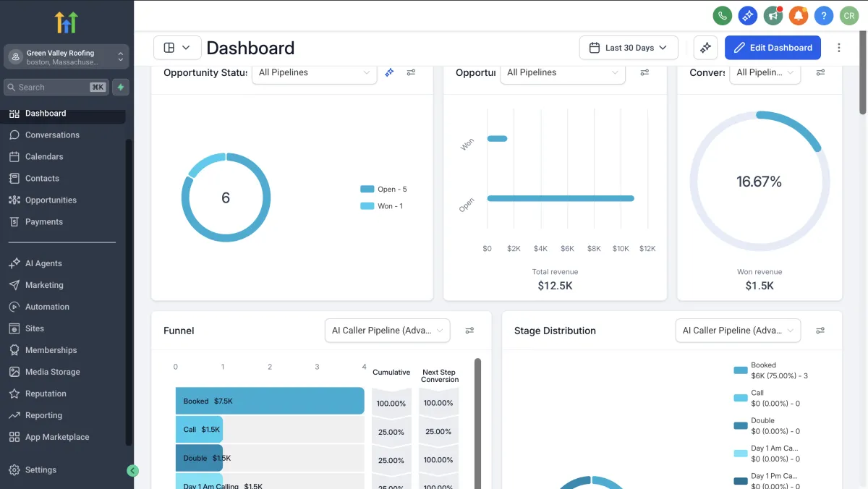Image resolution: width=868 pixels, height=489 pixels.
Task: Open the dashboard layout selector dropdown
Action: (x=177, y=48)
